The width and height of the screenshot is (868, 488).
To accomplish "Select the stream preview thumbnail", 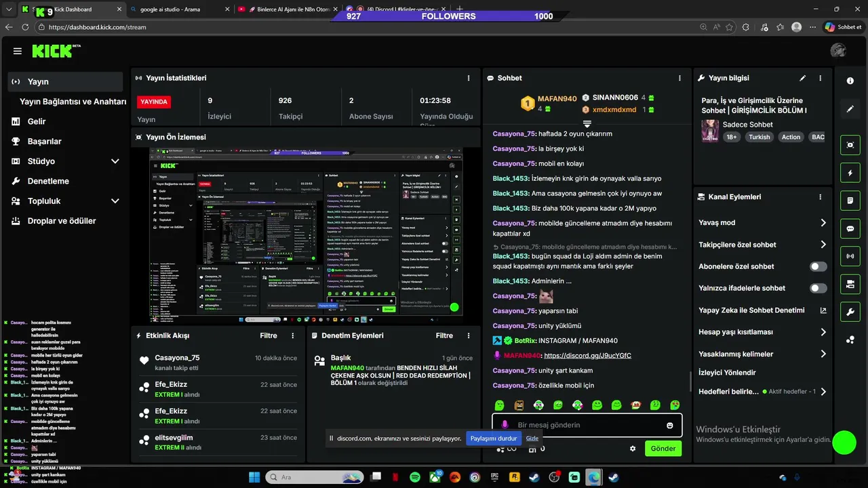I will pos(306,235).
